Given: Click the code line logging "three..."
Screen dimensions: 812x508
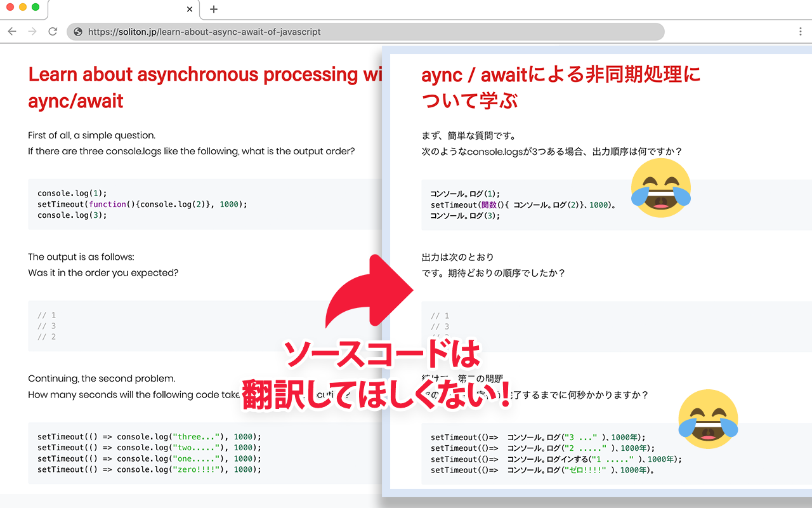Looking at the screenshot, I should 149,437.
